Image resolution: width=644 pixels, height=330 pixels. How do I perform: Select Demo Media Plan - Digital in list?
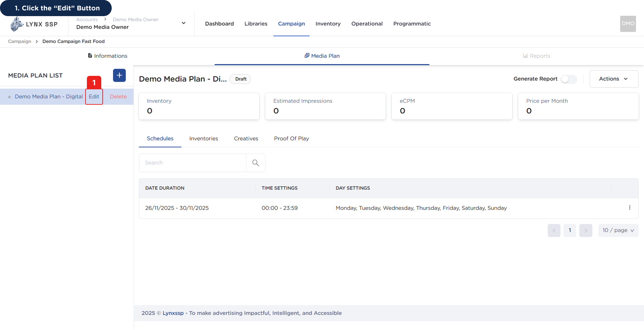point(49,97)
